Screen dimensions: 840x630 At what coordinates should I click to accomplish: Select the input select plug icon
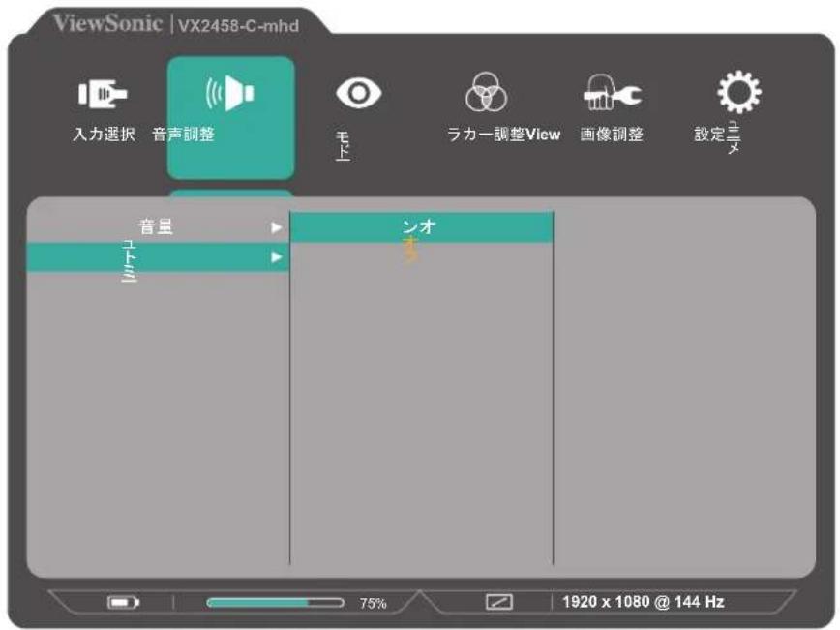tap(103, 94)
